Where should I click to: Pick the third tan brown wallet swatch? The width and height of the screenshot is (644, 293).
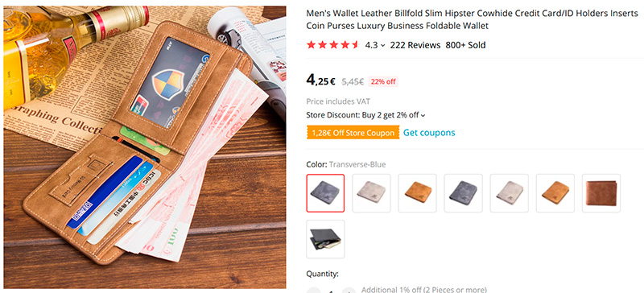417,193
